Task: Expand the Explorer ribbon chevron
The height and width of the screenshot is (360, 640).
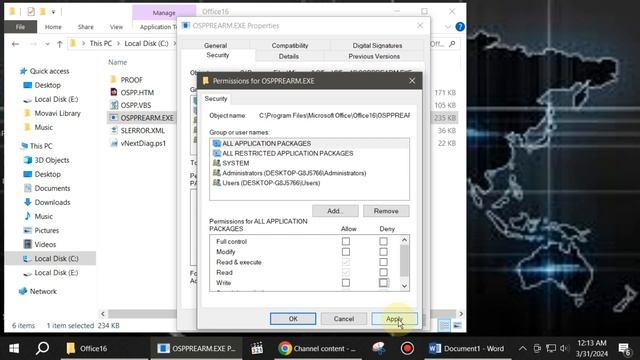Action: coord(448,27)
